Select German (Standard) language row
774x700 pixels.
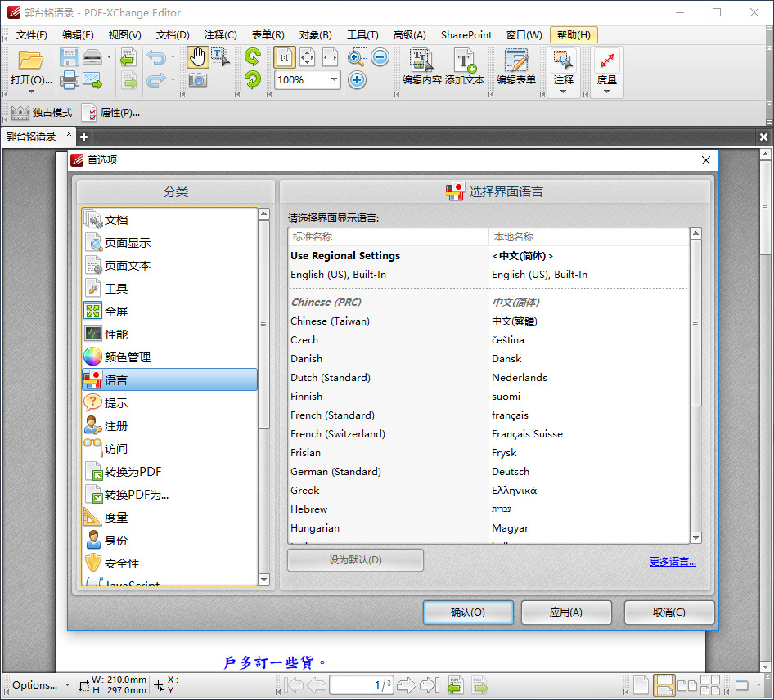(x=488, y=472)
